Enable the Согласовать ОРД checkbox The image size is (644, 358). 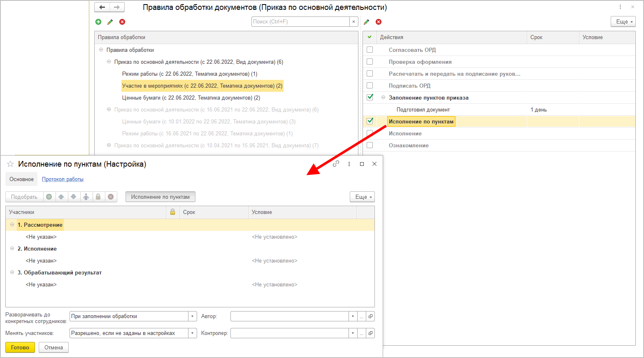tap(370, 50)
